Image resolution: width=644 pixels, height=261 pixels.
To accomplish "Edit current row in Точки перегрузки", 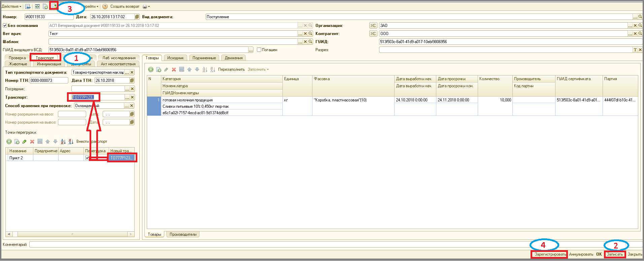I will (24, 141).
